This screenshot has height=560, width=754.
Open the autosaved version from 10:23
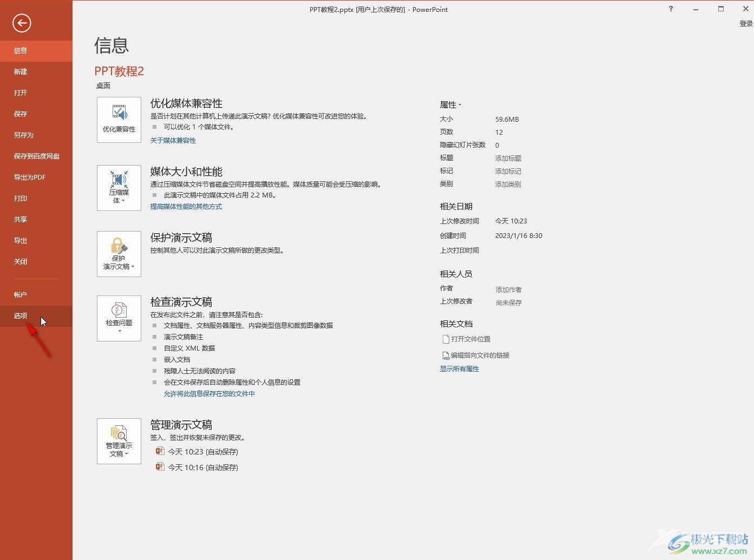coord(197,452)
